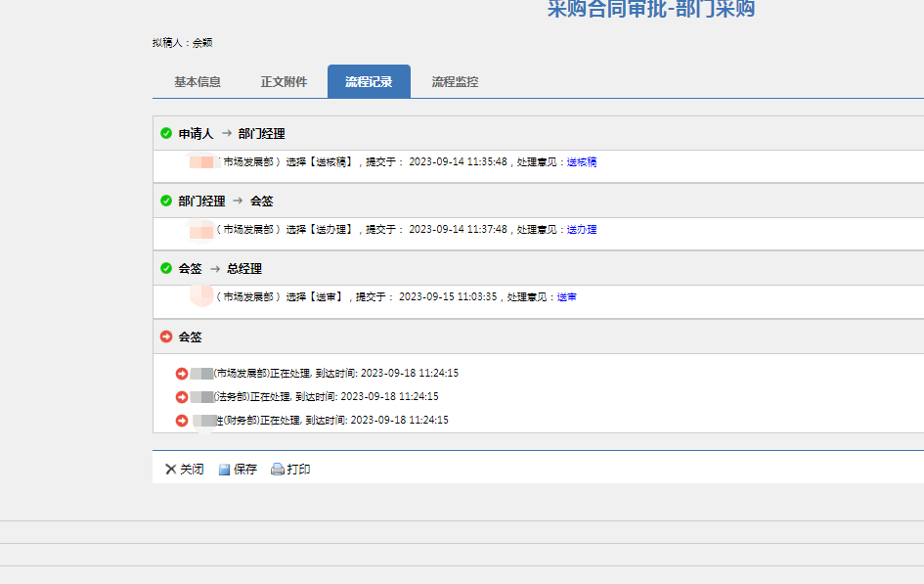Open the 送核稿 opinion link

[582, 162]
